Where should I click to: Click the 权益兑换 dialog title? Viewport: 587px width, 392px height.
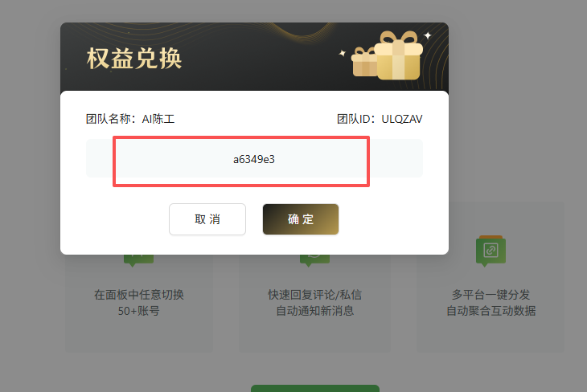[x=134, y=59]
